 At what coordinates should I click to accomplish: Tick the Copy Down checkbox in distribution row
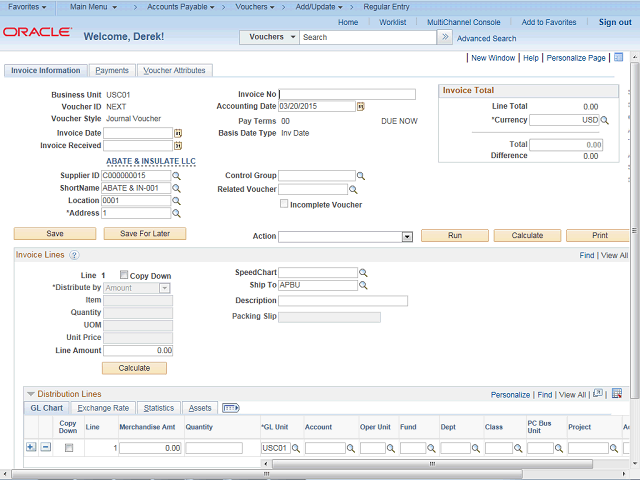[68, 448]
